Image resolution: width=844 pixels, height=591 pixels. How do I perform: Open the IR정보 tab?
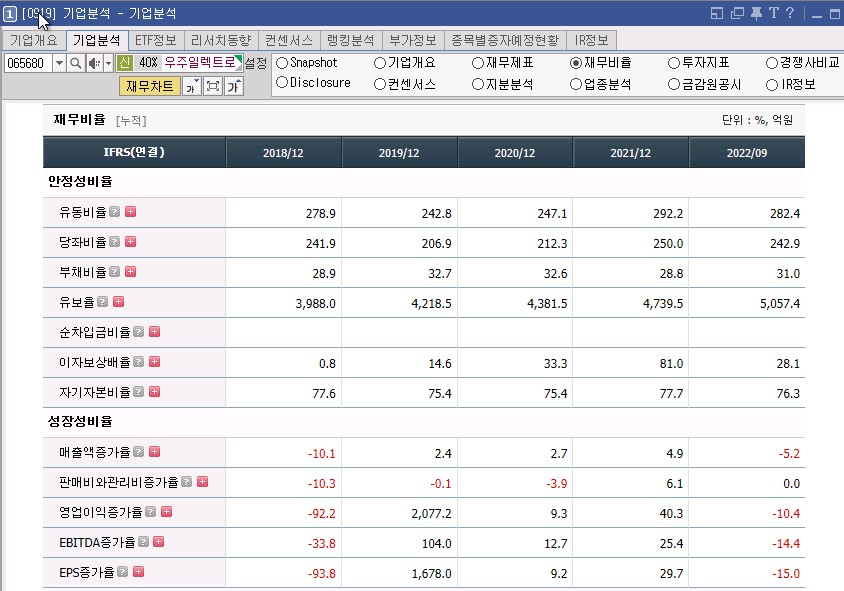pos(591,40)
